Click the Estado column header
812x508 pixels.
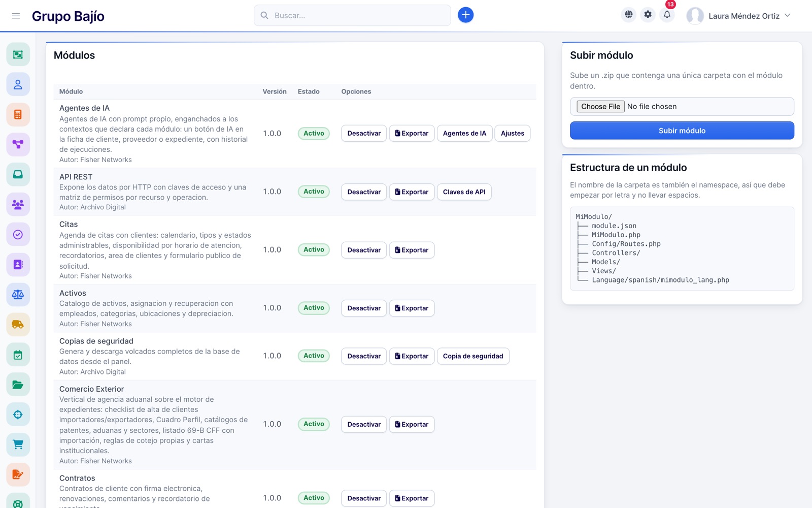pos(309,91)
